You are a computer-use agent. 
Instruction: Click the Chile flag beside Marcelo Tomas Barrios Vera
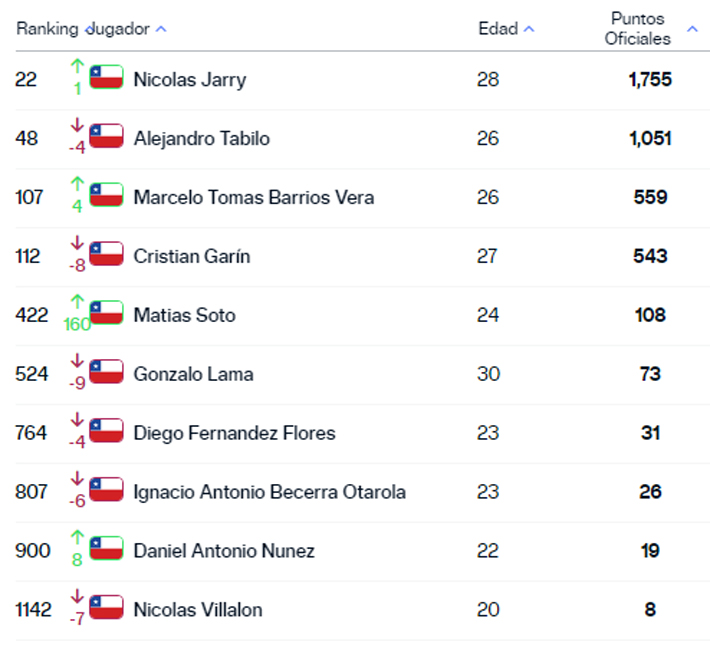(106, 194)
